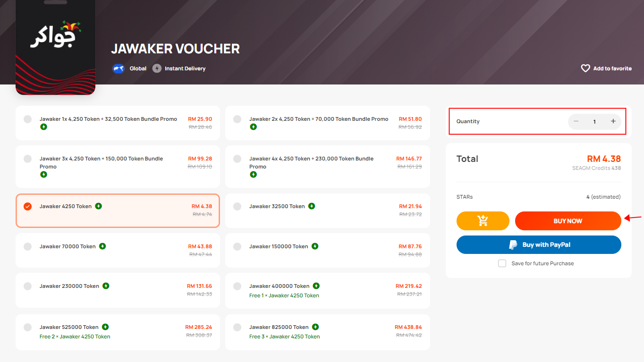
Task: Click instant icon beside Jawaker 70000 Token
Action: click(x=102, y=246)
